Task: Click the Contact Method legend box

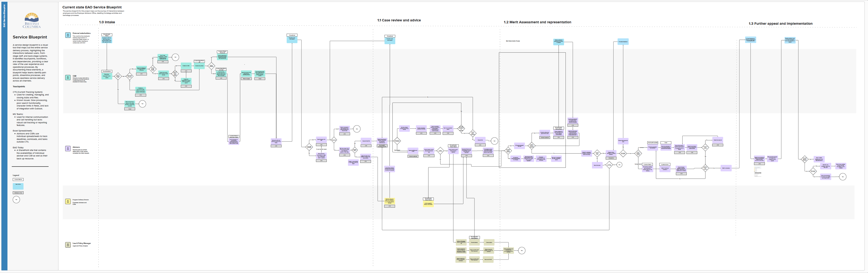Action: [x=18, y=180]
